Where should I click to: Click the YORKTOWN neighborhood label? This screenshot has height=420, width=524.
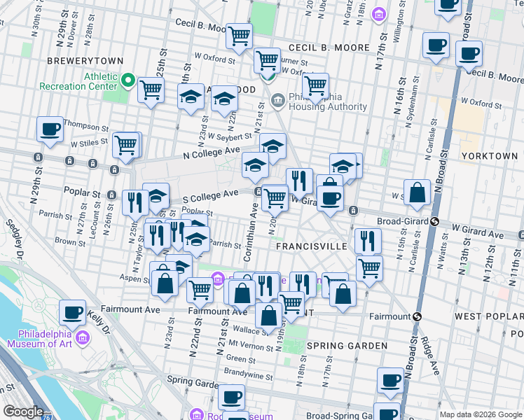coord(490,156)
